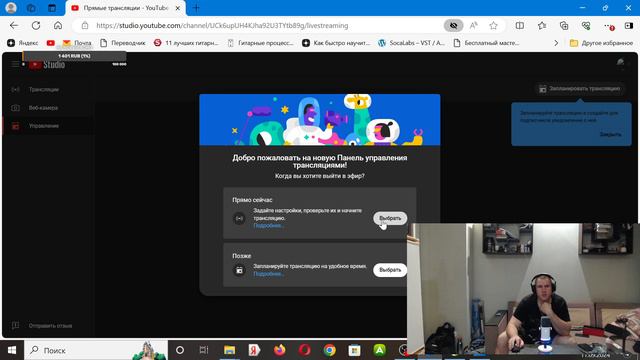The image size is (640, 360).
Task: Open the Другое избранное folder
Action: tap(601, 43)
